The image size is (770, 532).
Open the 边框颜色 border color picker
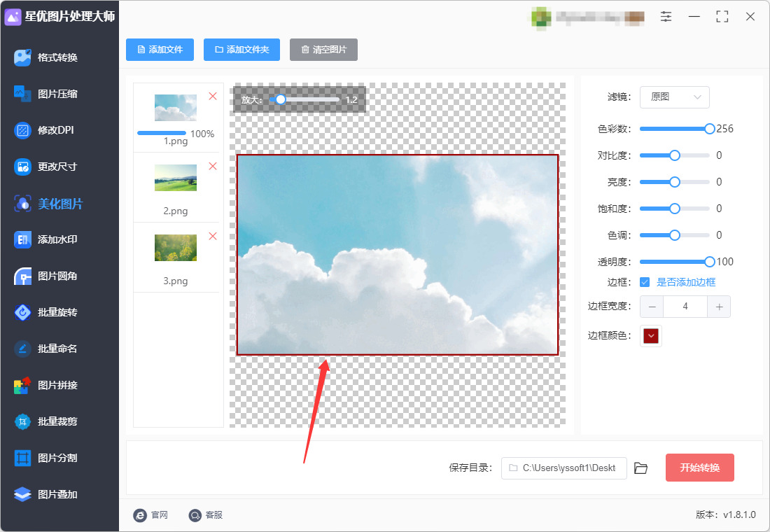point(651,336)
